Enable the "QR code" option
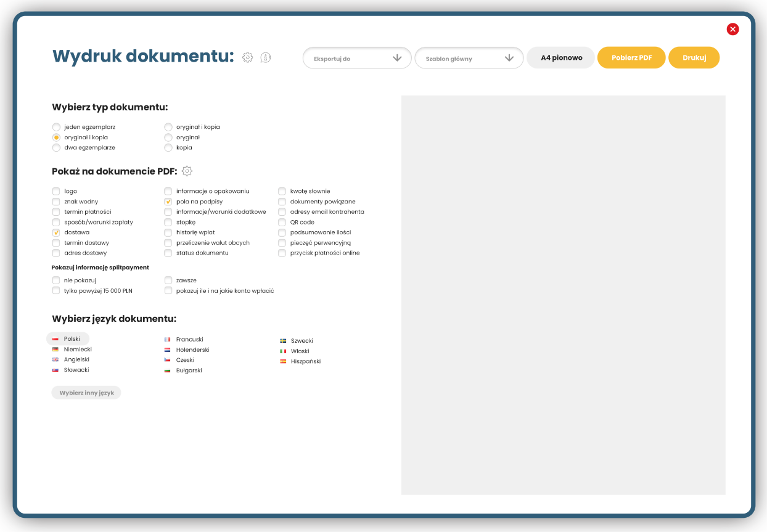The width and height of the screenshot is (767, 532). (282, 222)
